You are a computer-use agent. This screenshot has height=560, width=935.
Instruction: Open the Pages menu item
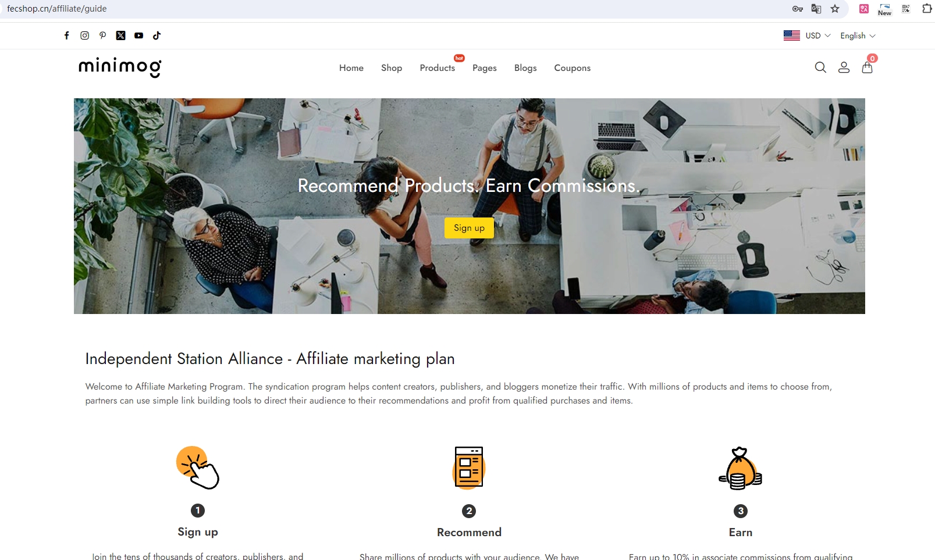(485, 68)
